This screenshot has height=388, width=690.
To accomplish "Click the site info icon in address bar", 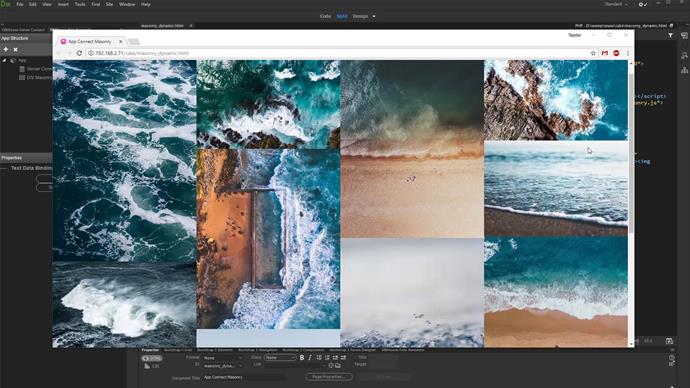I will point(91,53).
